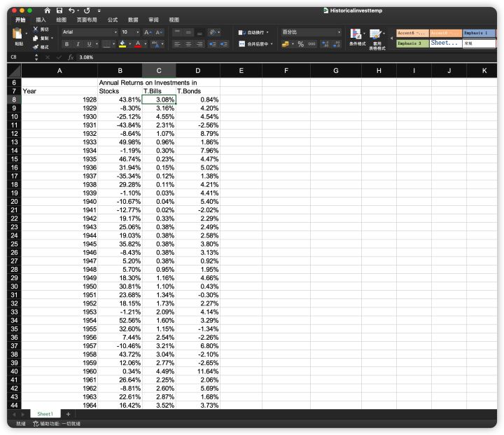Screen dimensions: 504x435
Task: Open the quick access toolbar customize arrow
Action: pyautogui.click(x=99, y=11)
